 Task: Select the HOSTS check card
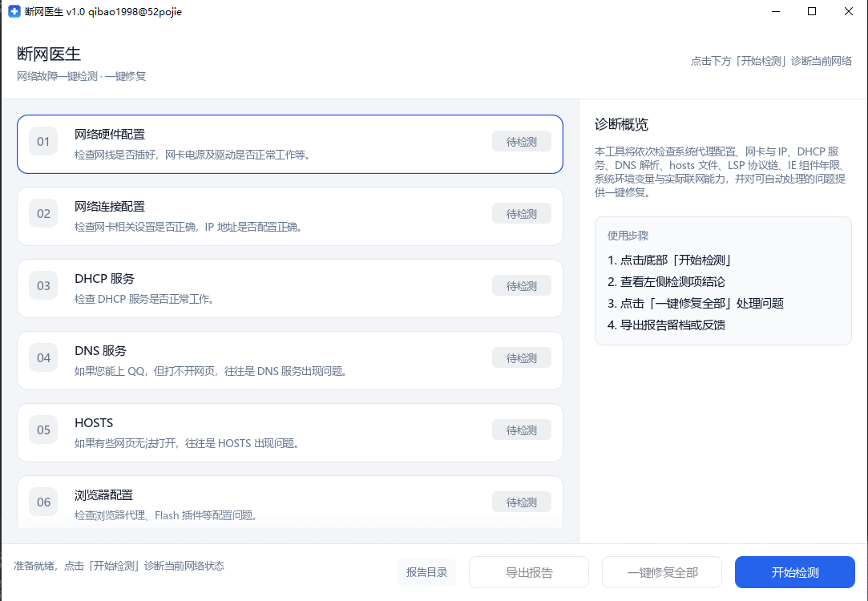point(290,433)
